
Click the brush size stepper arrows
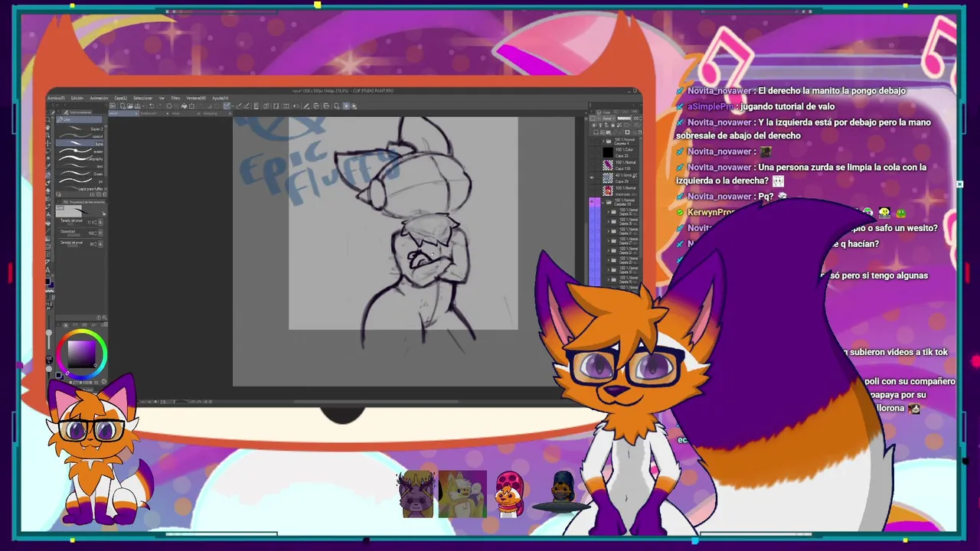click(96, 223)
